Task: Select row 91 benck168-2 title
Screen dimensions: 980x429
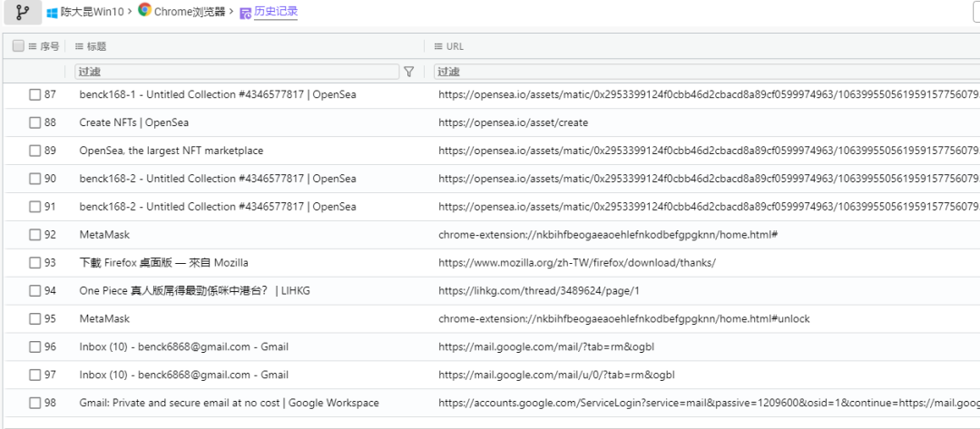Action: tap(218, 207)
